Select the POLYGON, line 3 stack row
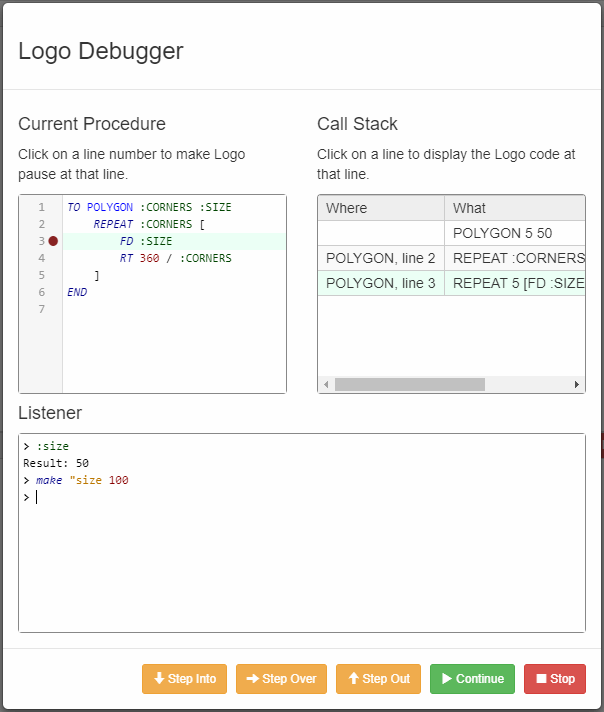The width and height of the screenshot is (604, 712). click(381, 283)
